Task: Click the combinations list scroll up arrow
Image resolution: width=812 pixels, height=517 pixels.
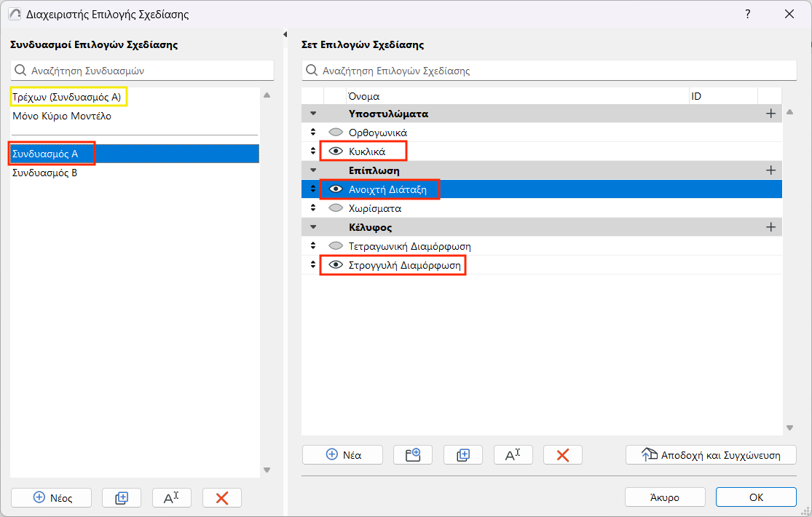Action: pos(267,95)
